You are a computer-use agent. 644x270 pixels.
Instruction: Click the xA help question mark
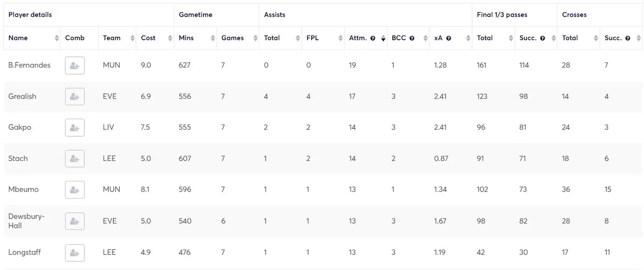(x=448, y=39)
